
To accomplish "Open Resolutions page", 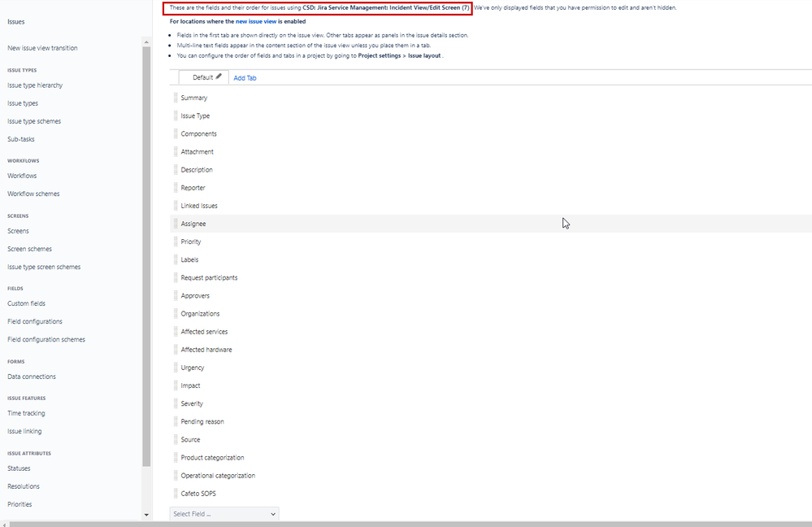I will 24,486.
